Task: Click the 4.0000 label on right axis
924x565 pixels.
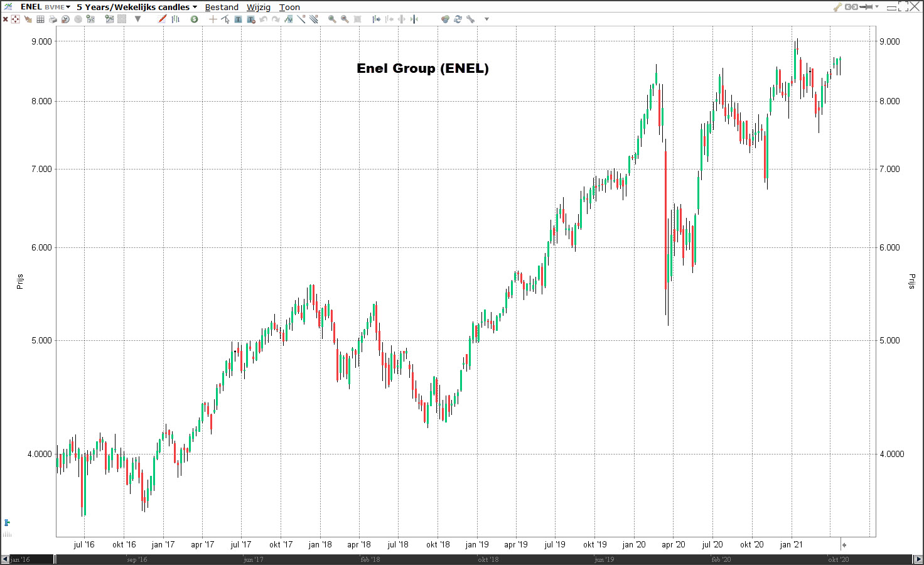Action: [891, 454]
